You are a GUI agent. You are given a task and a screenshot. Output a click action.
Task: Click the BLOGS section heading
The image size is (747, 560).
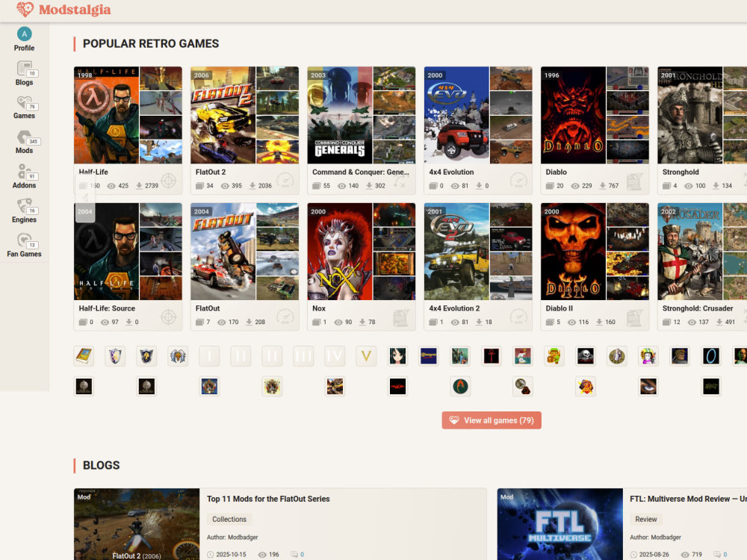pyautogui.click(x=101, y=465)
